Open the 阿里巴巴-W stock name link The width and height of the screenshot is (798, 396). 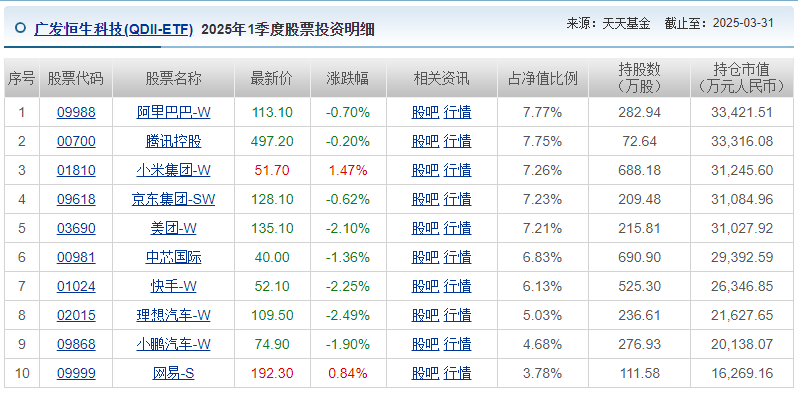click(173, 112)
